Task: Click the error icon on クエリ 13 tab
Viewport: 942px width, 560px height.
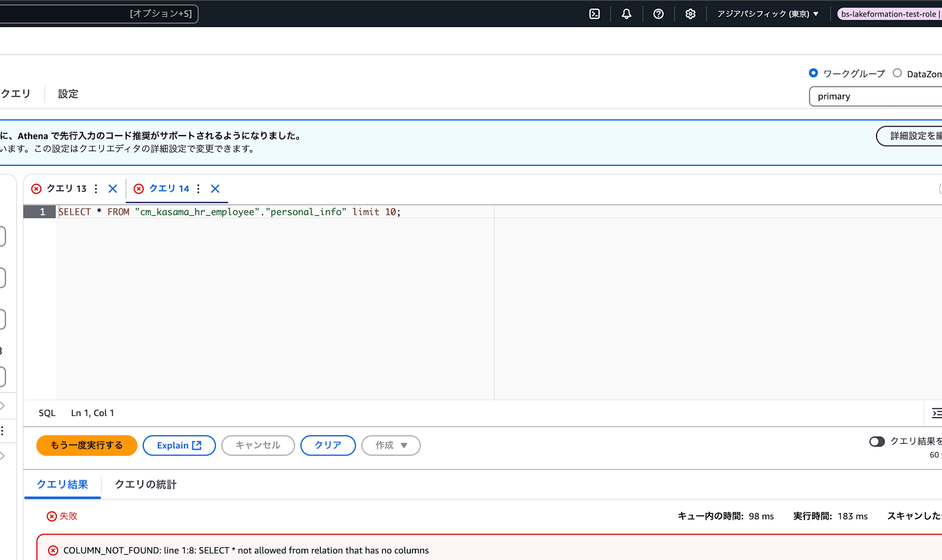Action: (36, 189)
